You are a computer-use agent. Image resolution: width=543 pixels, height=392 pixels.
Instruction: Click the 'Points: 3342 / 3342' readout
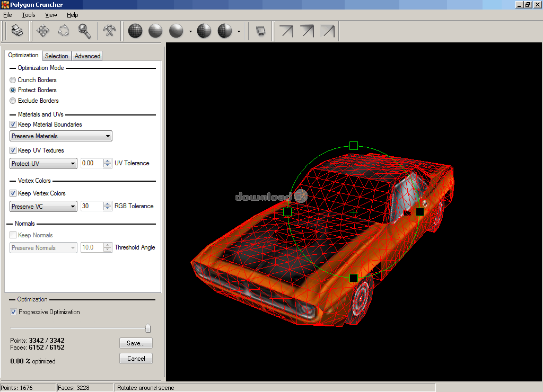pos(37,341)
